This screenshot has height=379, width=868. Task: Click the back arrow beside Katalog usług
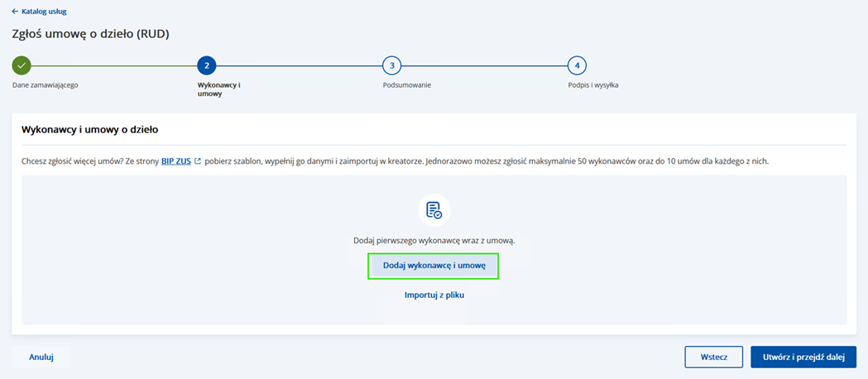pos(15,12)
